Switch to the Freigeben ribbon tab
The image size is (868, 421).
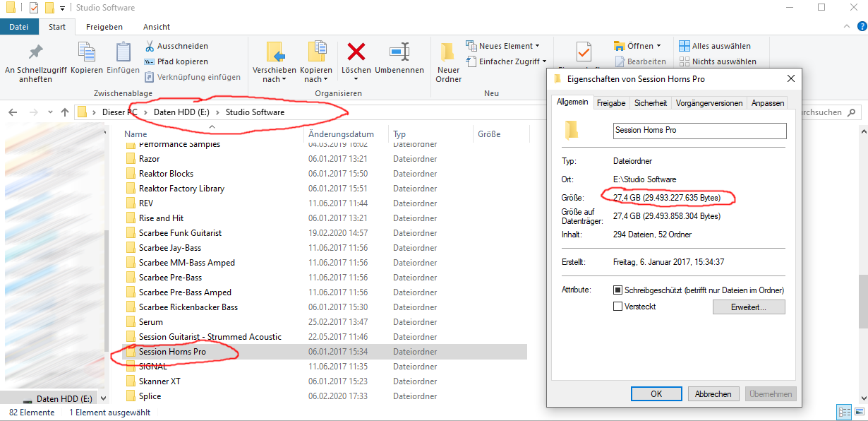tap(104, 27)
